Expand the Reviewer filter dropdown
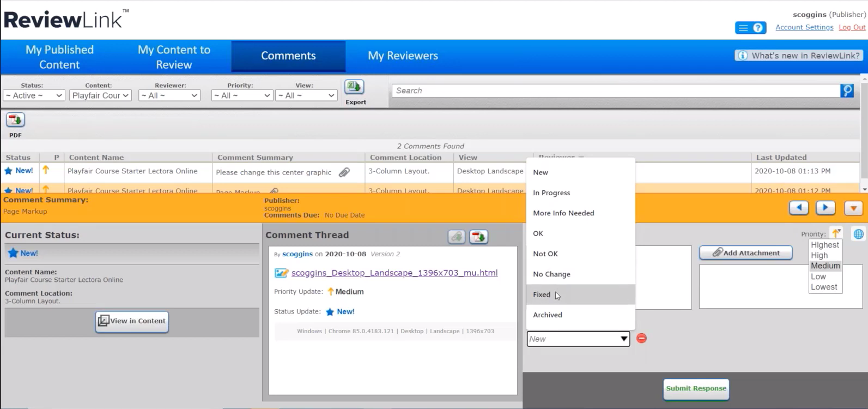The height and width of the screenshot is (409, 868). [x=169, y=95]
